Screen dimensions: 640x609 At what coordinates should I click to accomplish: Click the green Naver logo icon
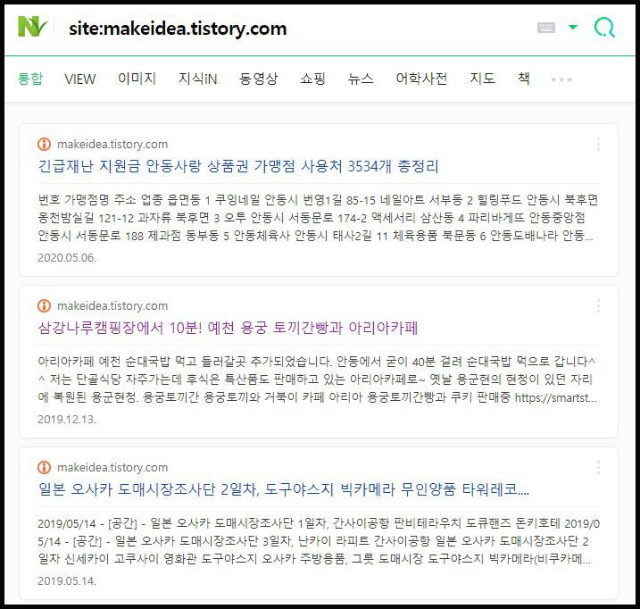(x=33, y=27)
